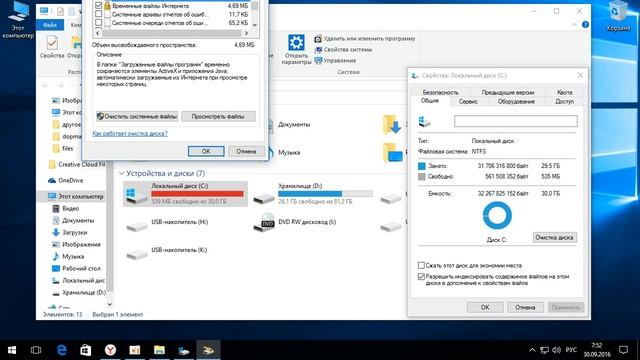Select 'Рабочий стол' in navigation pane
640x360 pixels.
pyautogui.click(x=76, y=269)
